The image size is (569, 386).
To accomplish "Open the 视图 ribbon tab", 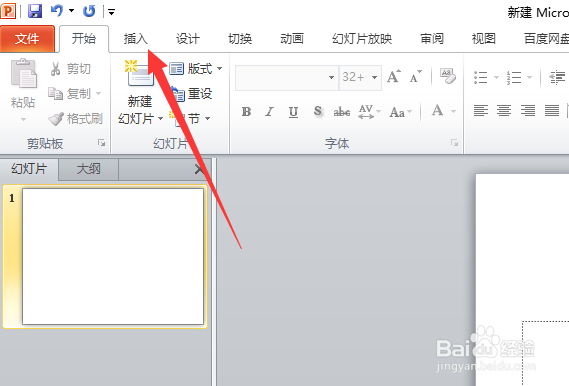I will tap(483, 38).
